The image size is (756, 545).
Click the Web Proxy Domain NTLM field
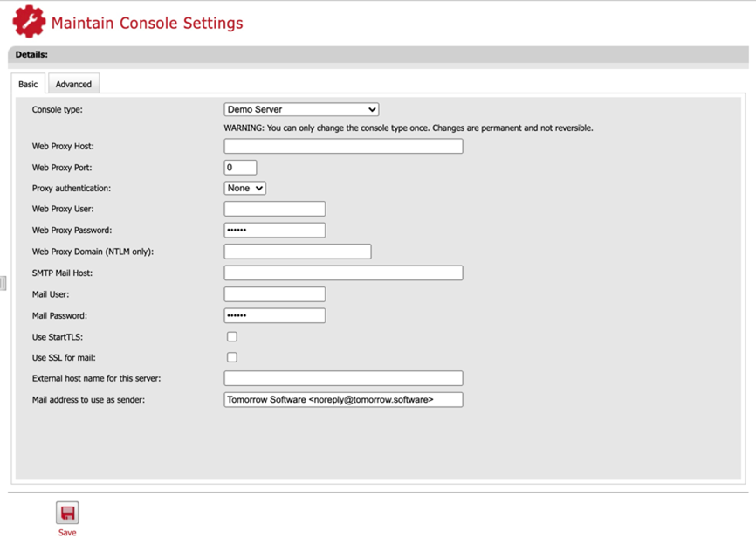pyautogui.click(x=297, y=252)
